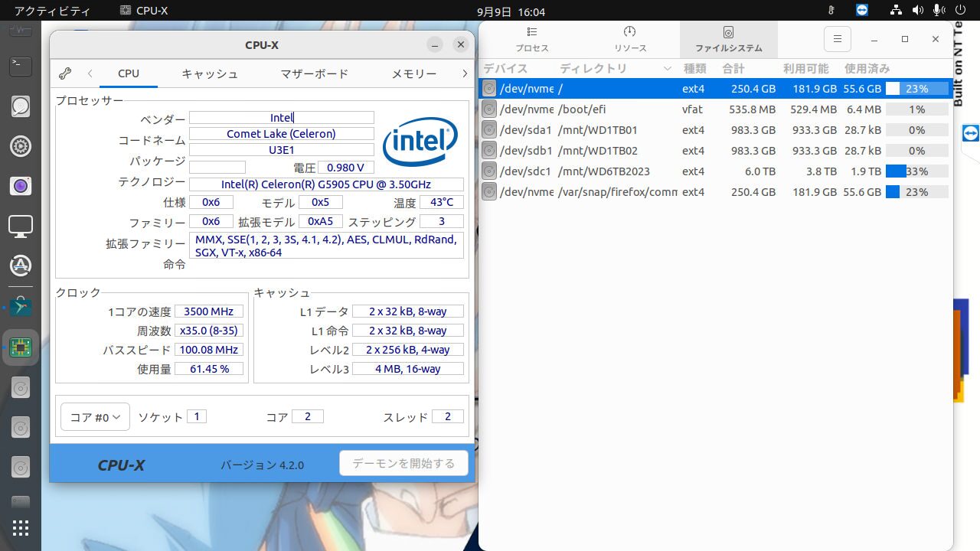Show applications grid in dock
The image size is (980, 551).
[x=21, y=528]
